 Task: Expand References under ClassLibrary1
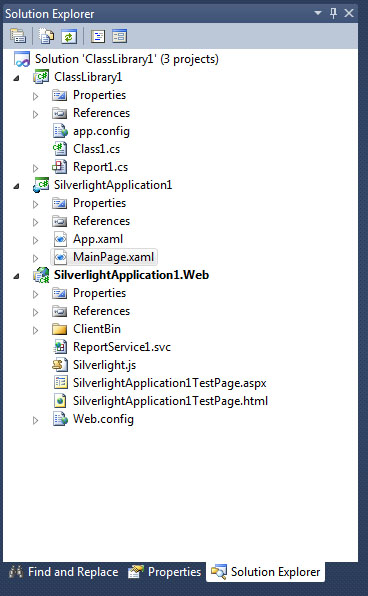click(36, 114)
